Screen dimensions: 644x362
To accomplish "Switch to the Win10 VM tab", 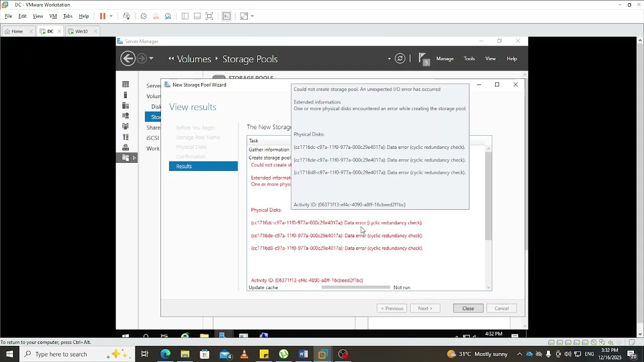I will click(x=82, y=31).
